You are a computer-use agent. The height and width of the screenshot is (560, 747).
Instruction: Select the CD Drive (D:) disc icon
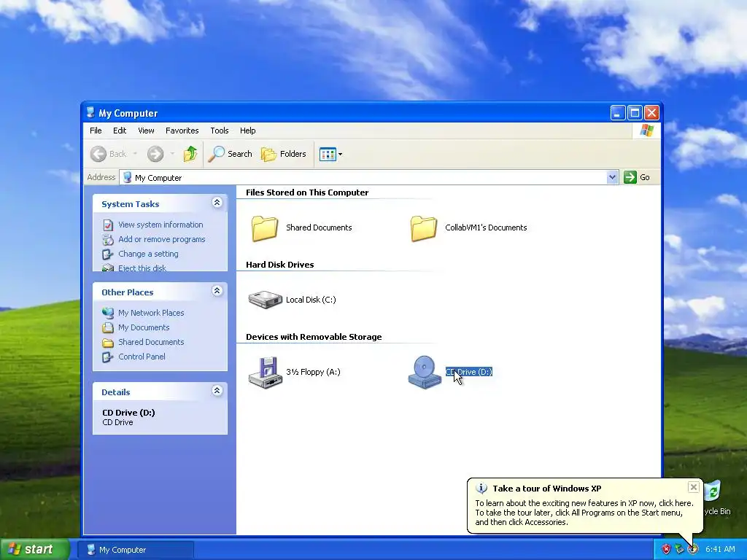point(425,373)
